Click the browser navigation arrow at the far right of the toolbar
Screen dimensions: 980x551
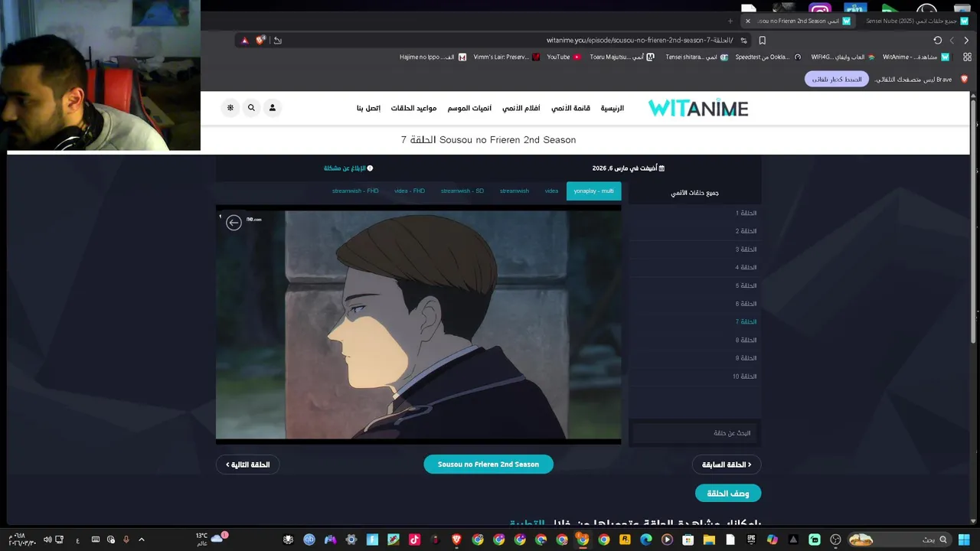966,41
